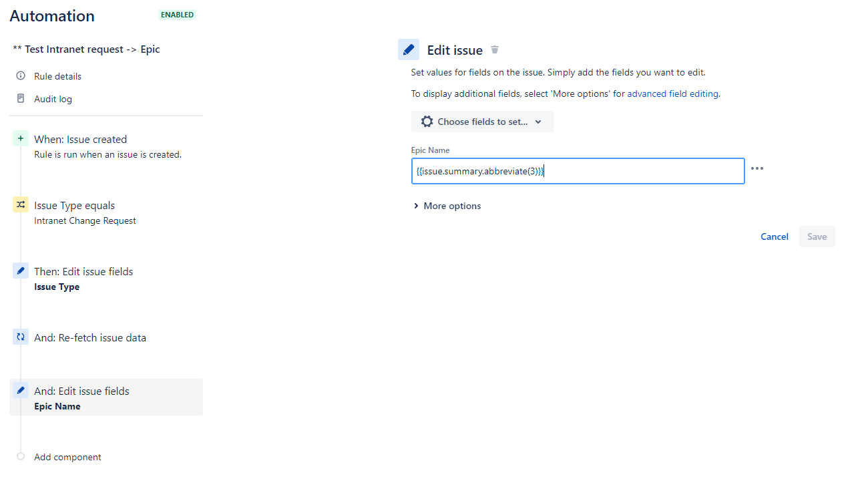Click the ENABLED status badge
Viewport: 868px width, 501px height.
pyautogui.click(x=178, y=15)
